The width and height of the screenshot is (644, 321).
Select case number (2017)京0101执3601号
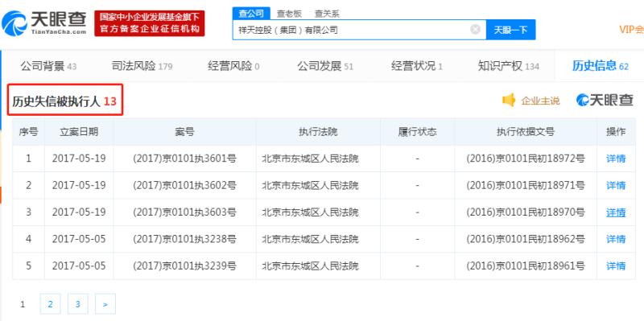coord(184,158)
